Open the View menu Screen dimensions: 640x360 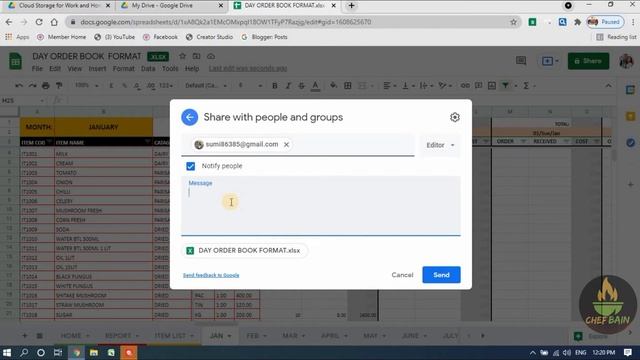[x=74, y=69]
